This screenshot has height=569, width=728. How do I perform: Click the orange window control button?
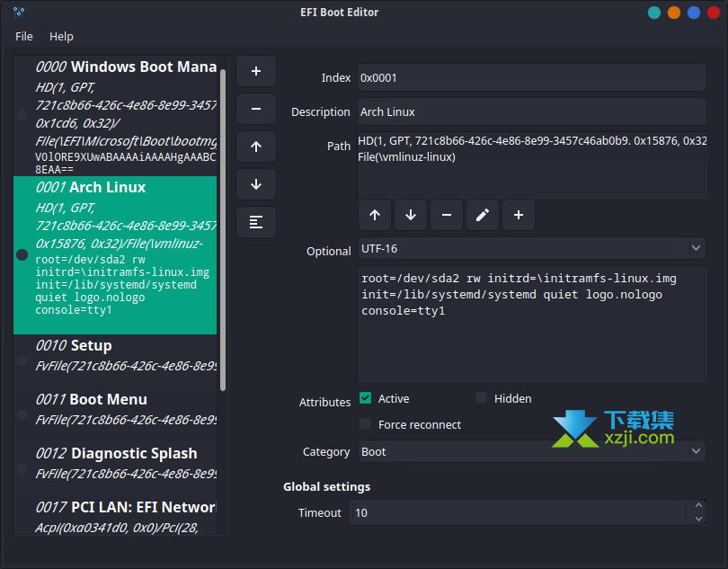coord(674,13)
